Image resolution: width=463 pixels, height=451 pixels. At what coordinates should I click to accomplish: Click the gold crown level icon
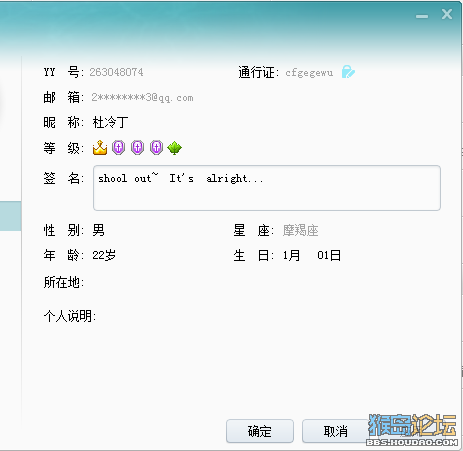pyautogui.click(x=100, y=148)
